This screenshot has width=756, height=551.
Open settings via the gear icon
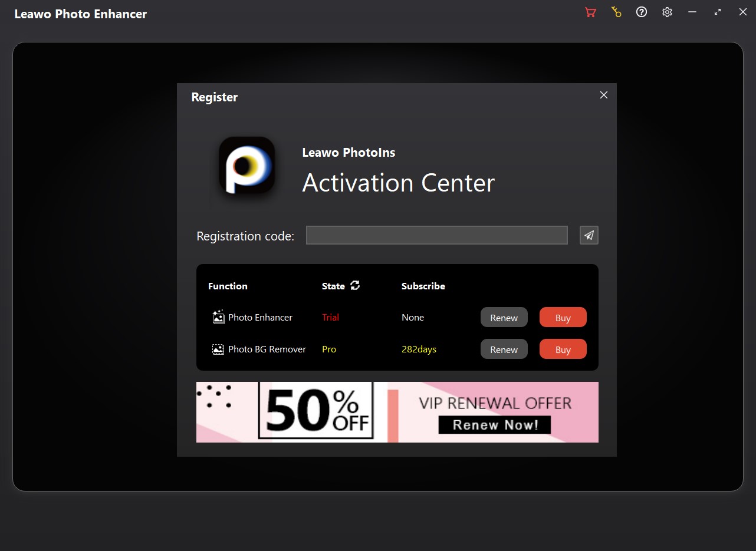tap(667, 12)
